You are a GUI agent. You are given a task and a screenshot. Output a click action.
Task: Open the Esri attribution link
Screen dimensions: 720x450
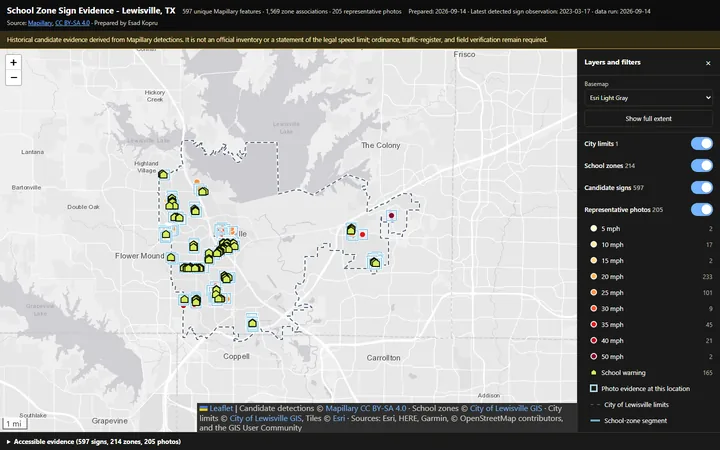pyautogui.click(x=339, y=418)
